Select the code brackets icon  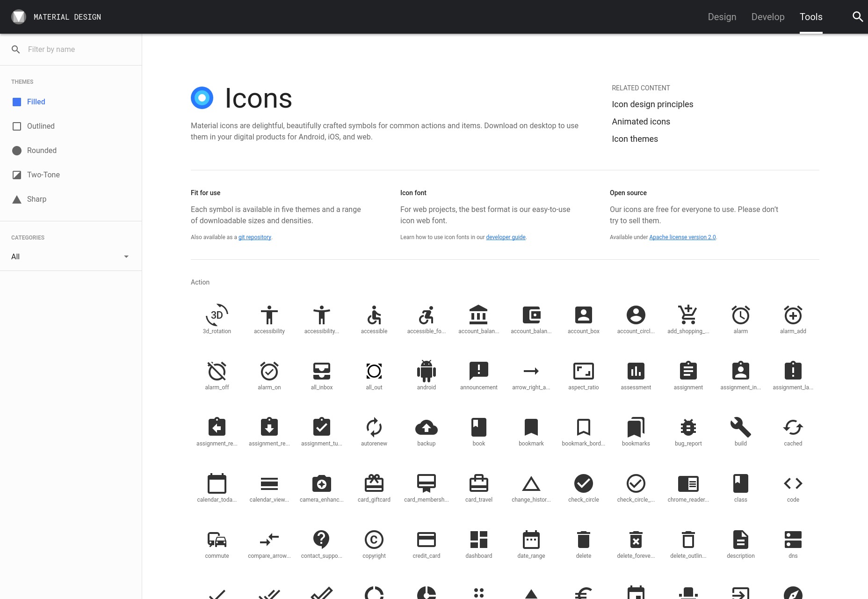pos(793,483)
